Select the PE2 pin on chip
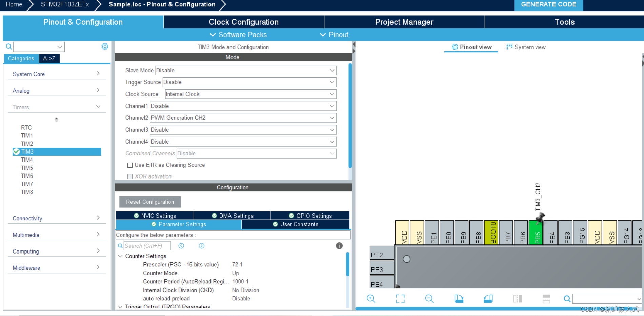The height and width of the screenshot is (316, 644). [382, 253]
